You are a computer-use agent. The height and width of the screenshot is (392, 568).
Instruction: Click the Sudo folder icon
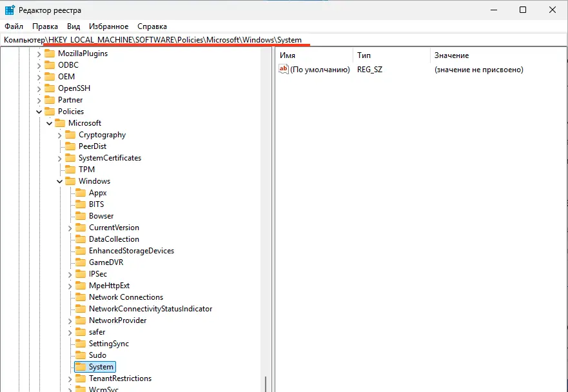point(81,355)
